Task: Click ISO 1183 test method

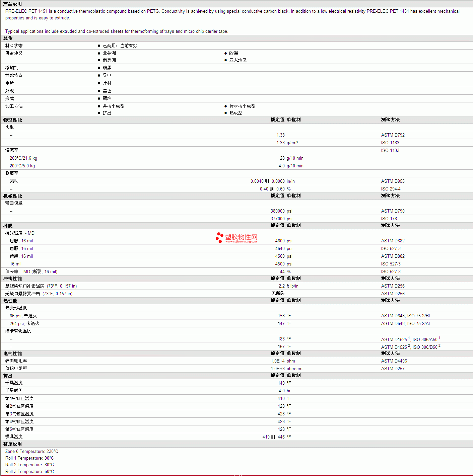Action: click(390, 143)
